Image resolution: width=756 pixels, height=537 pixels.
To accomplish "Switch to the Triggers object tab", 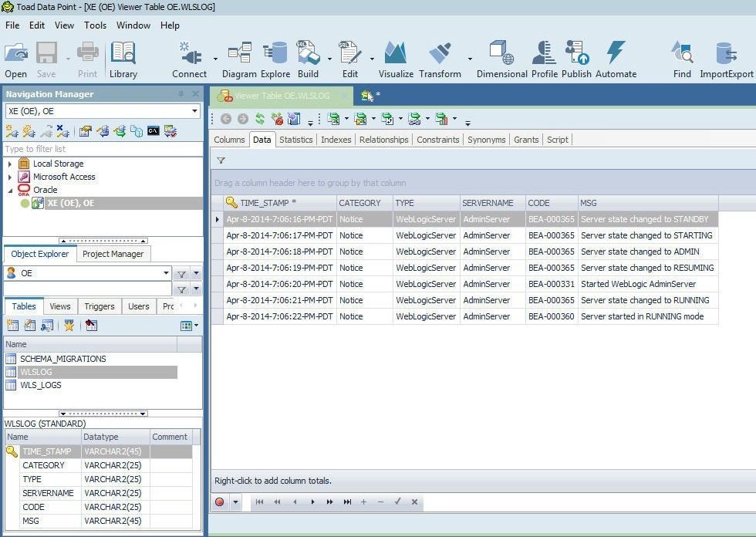I will coord(100,306).
